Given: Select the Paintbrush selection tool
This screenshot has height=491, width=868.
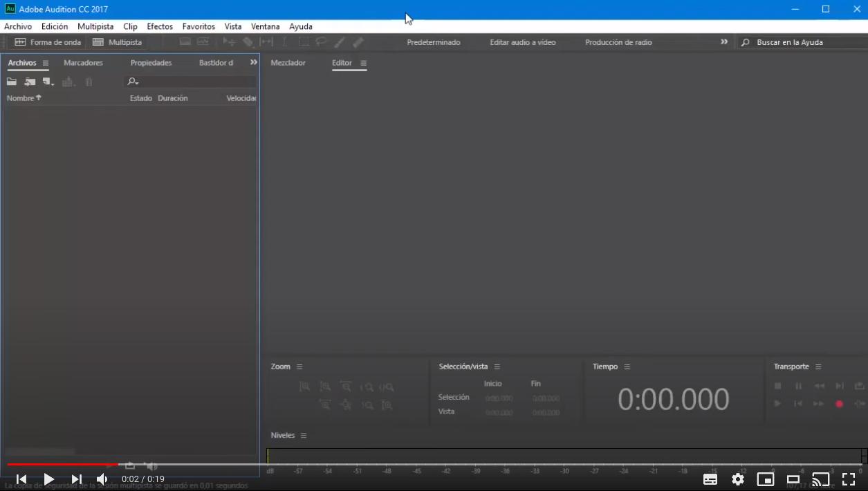Looking at the screenshot, I should coord(340,42).
